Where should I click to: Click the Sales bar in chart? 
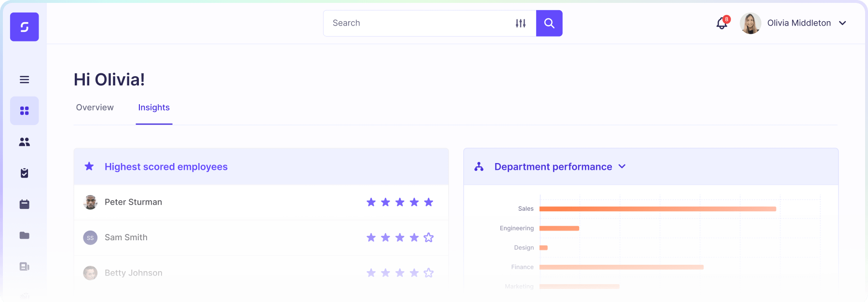click(x=658, y=209)
